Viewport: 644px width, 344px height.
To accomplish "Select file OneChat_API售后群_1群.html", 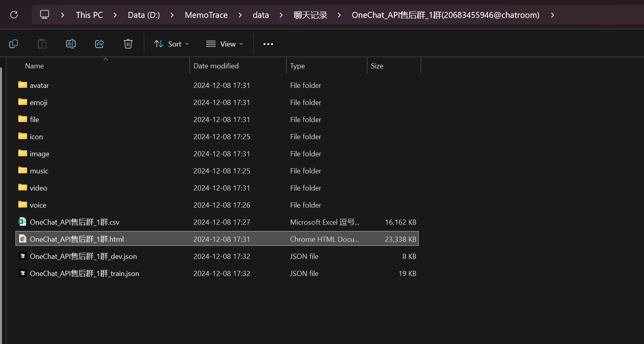I will (x=77, y=239).
